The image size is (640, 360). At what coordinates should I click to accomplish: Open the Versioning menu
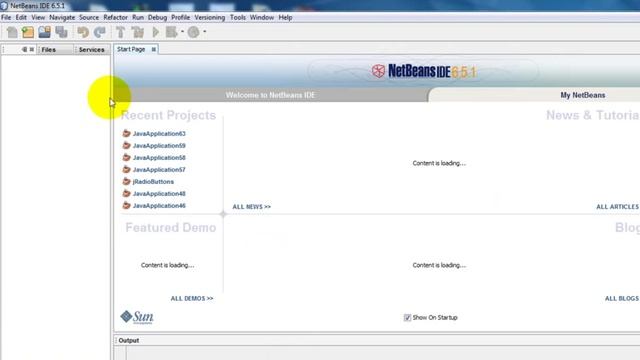pyautogui.click(x=210, y=18)
